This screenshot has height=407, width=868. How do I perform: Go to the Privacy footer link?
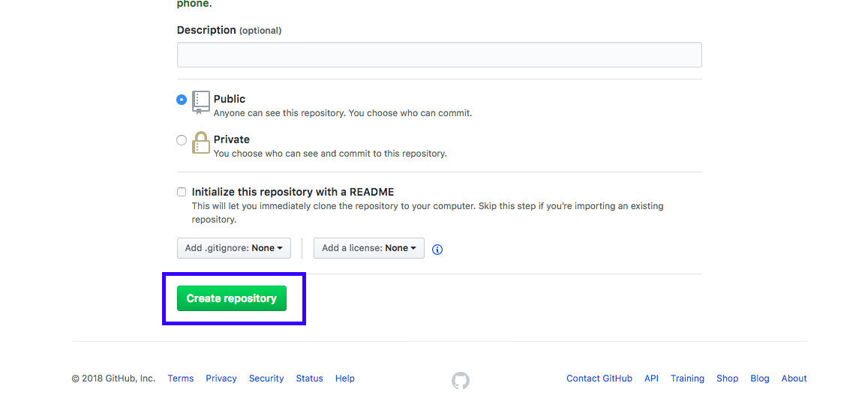point(221,379)
